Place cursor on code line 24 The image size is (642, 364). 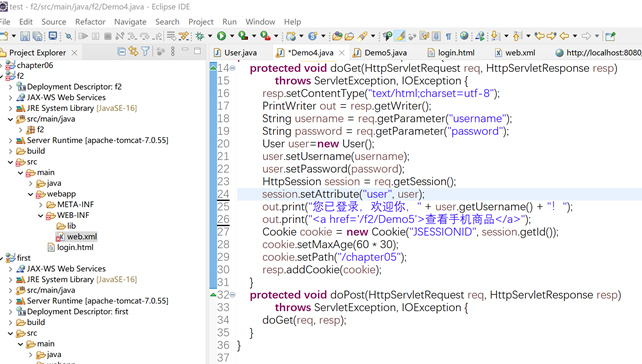(x=438, y=194)
